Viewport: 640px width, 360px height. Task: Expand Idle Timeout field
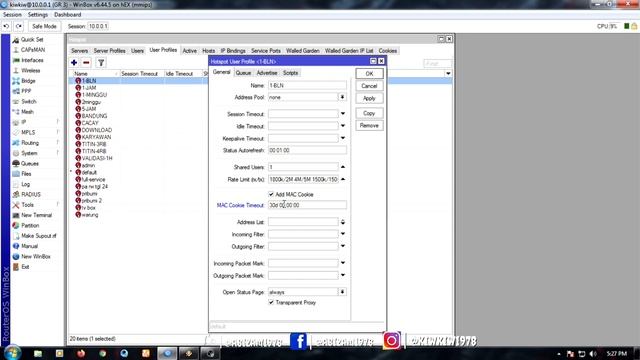pos(343,126)
